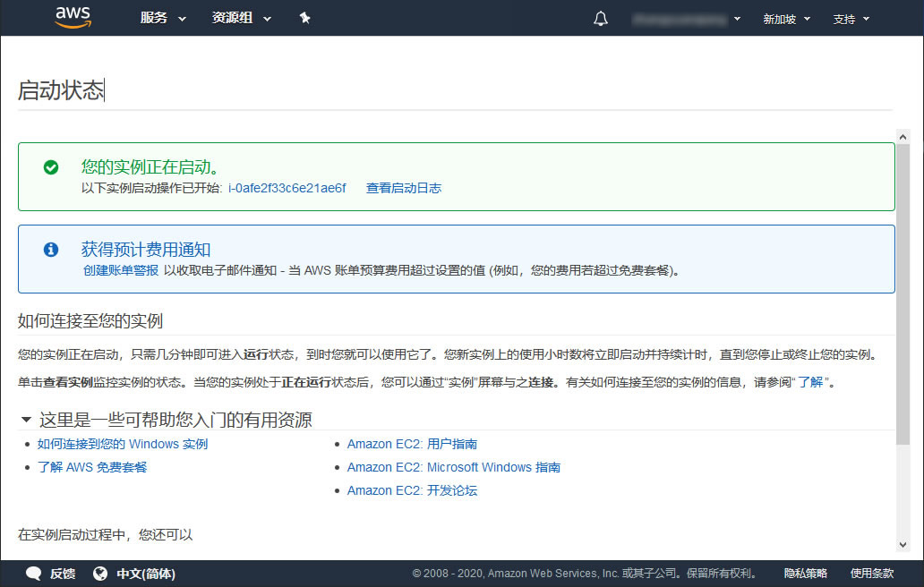Click the 创建账单警报 link

[121, 270]
